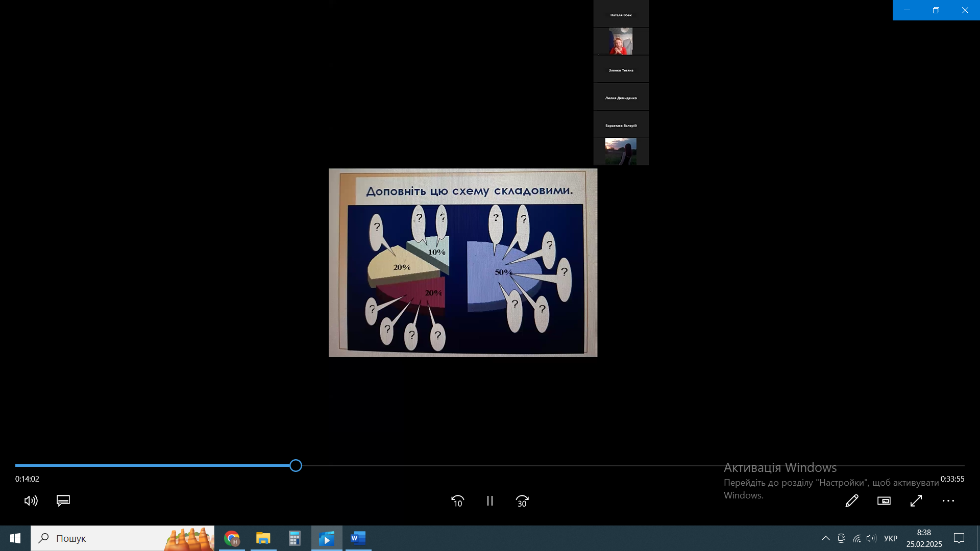Show hidden system tray icons
This screenshot has height=551, width=980.
pyautogui.click(x=825, y=538)
